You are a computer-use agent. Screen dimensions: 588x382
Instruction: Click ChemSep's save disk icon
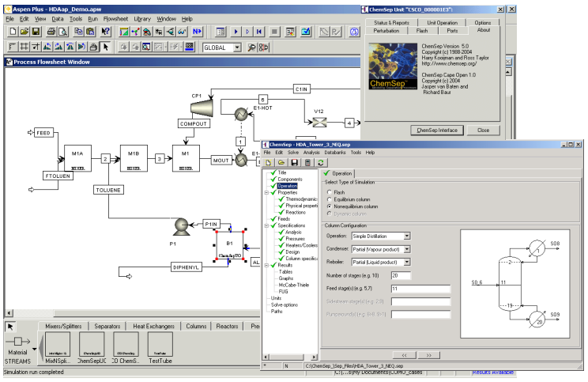[294, 162]
